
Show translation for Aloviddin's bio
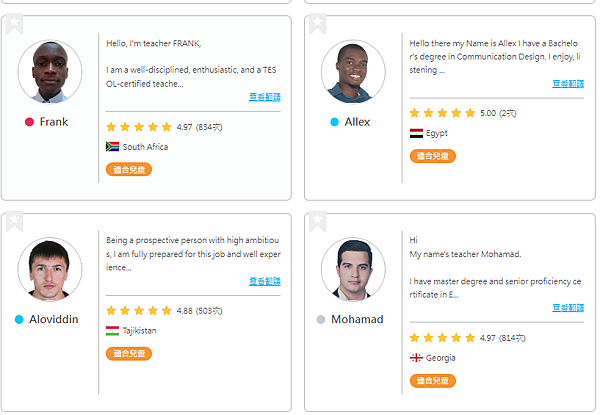(264, 282)
